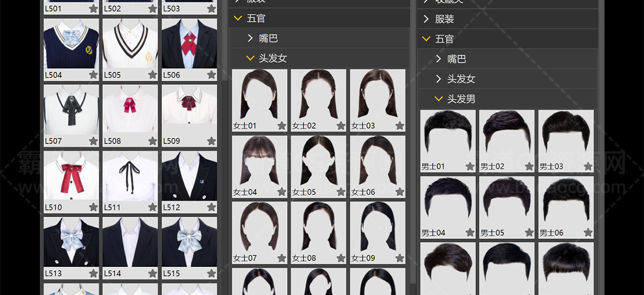The image size is (644, 295).
Task: Toggle favorite star on 男士04
Action: (x=470, y=233)
